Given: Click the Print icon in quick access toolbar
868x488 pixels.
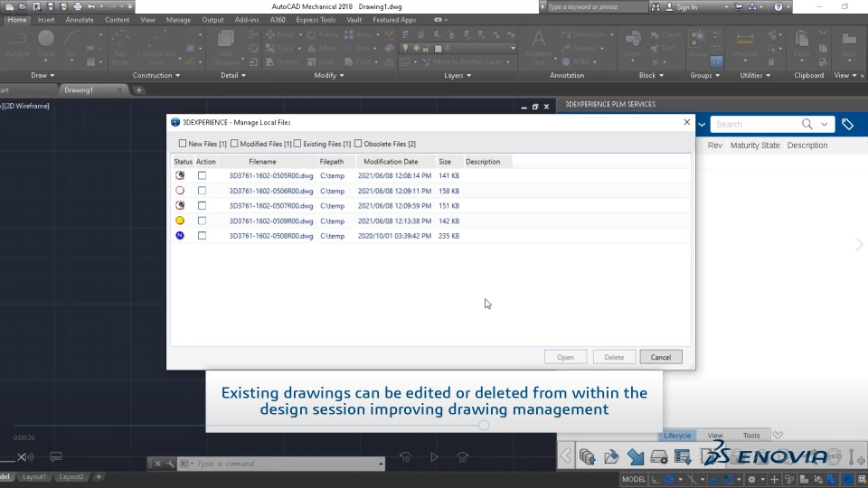Looking at the screenshot, I should tap(78, 6).
